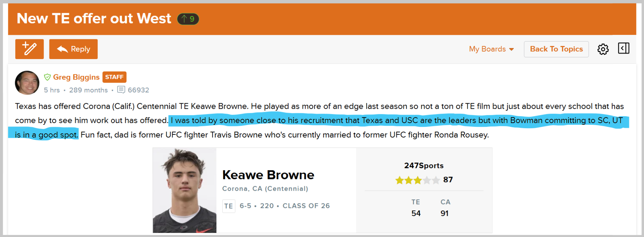This screenshot has width=644, height=237.
Task: Click the 247Sports star rating
Action: point(418,180)
